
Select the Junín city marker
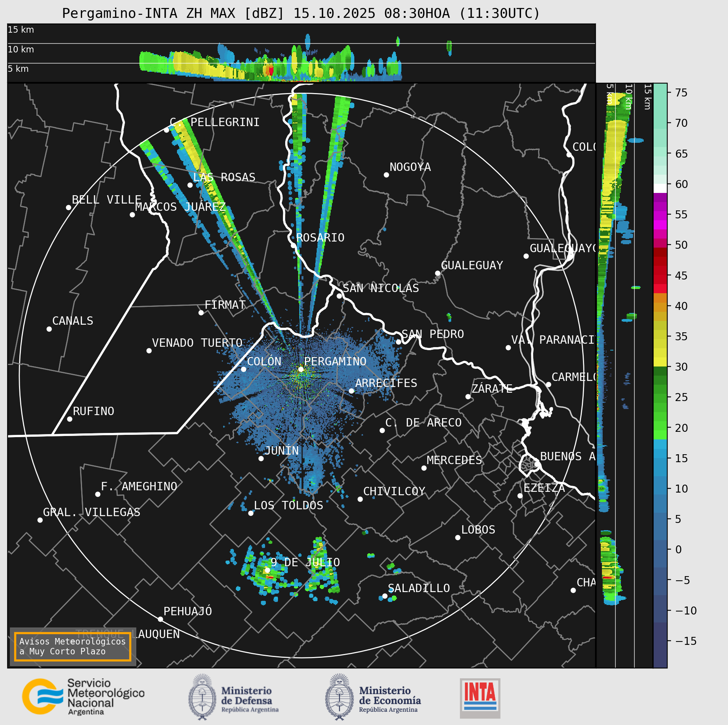pos(261,458)
